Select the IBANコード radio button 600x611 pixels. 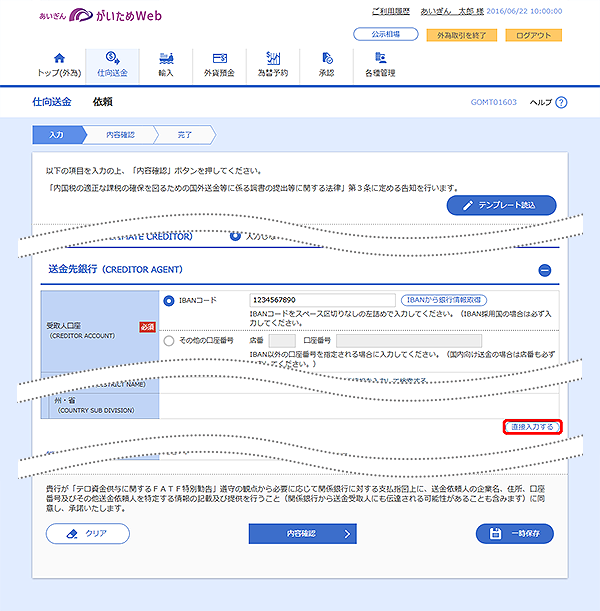pos(167,300)
